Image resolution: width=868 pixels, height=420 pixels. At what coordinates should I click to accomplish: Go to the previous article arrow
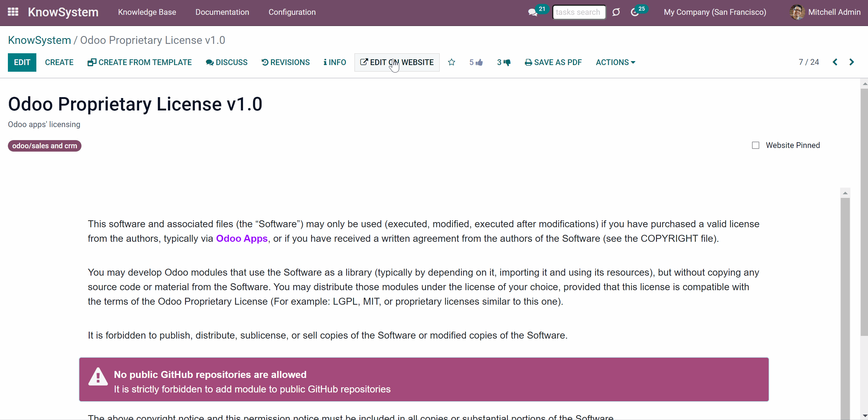point(835,62)
